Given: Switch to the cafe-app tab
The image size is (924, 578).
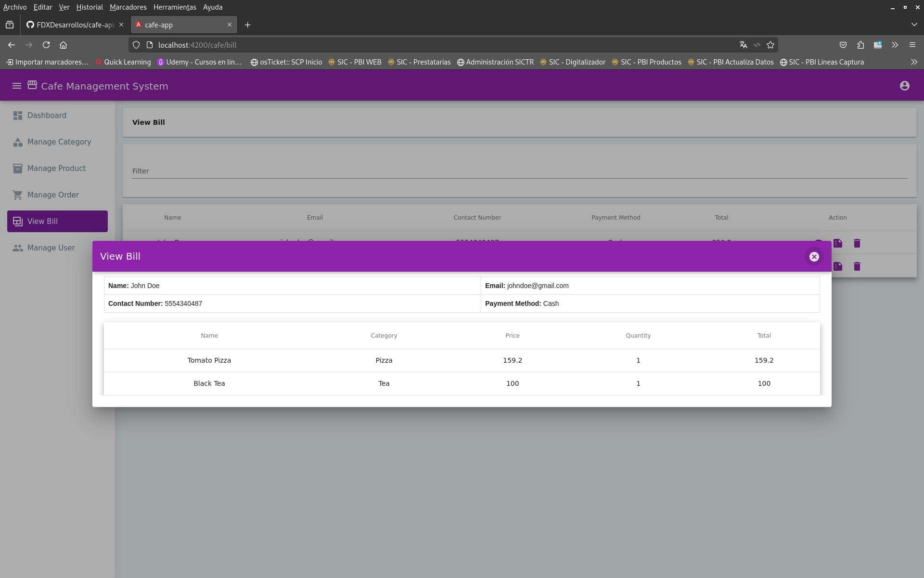Looking at the screenshot, I should 184,25.
